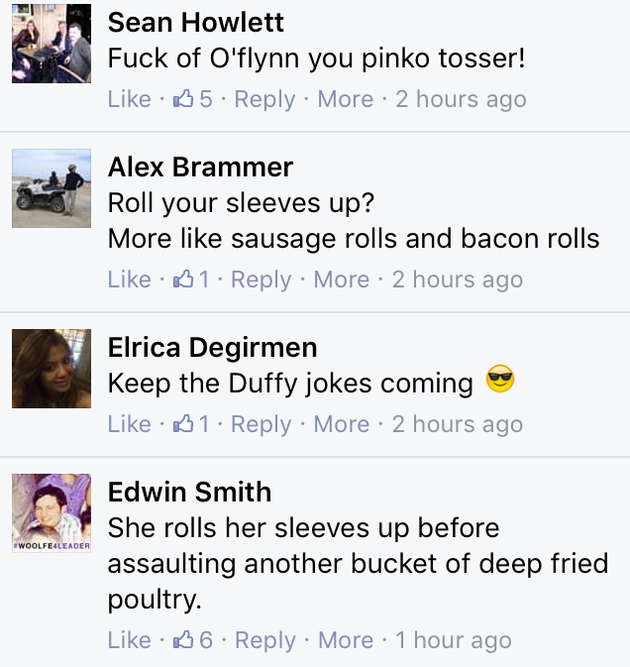Open Elrica Degirmen's profile name
630x667 pixels.
point(212,348)
